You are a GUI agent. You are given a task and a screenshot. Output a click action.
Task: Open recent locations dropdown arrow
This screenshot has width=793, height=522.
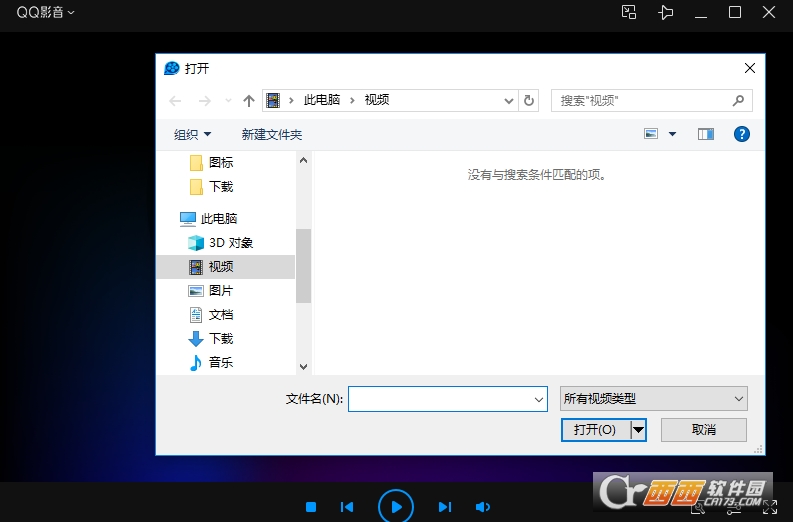(228, 101)
